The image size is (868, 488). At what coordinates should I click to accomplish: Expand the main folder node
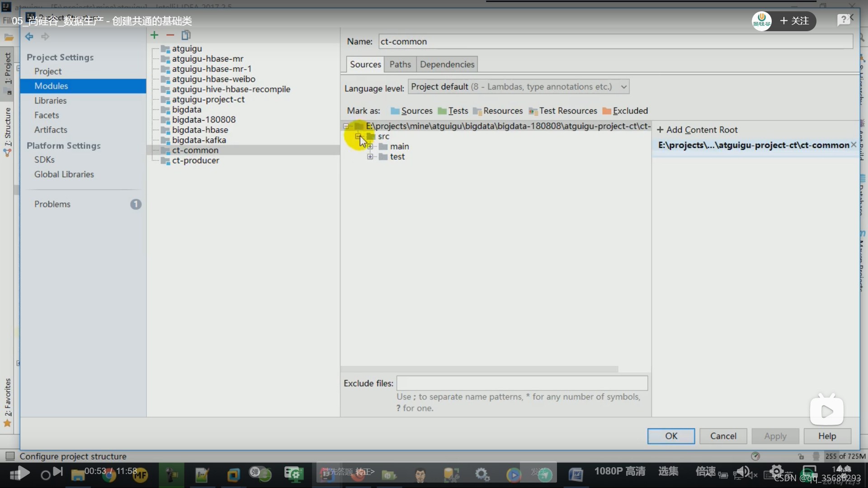point(370,146)
